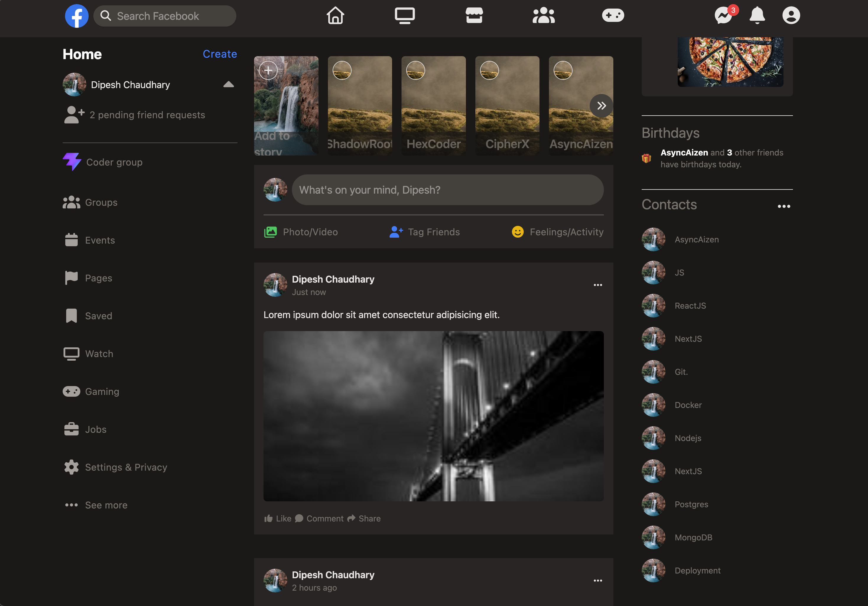This screenshot has width=868, height=606.
Task: Open the Marketplace store icon in top bar
Action: point(474,15)
